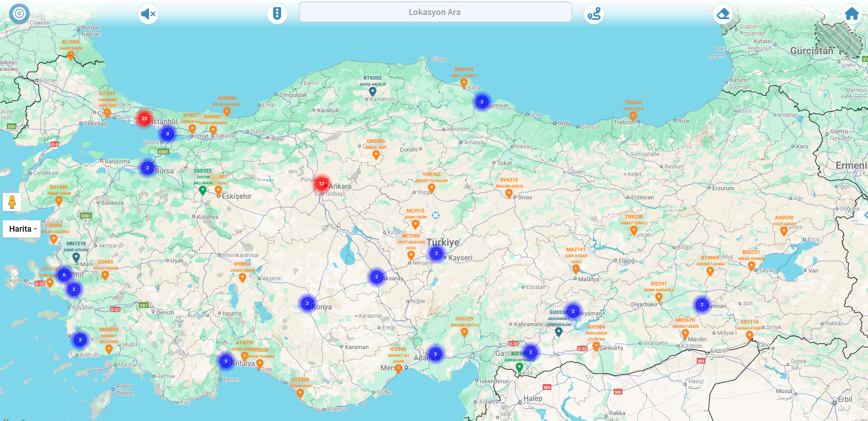Expand the red Ankara cluster of 12
868x421 pixels.
pyautogui.click(x=322, y=184)
